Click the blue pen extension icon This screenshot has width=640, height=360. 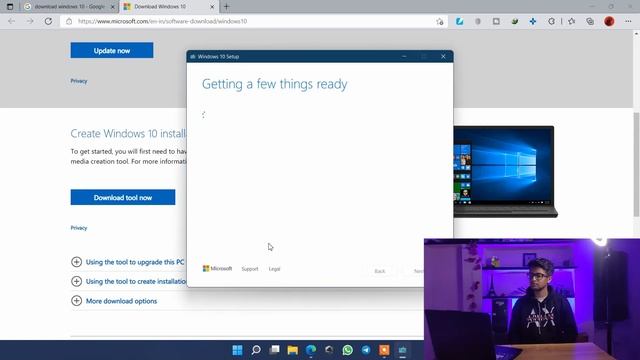(459, 21)
